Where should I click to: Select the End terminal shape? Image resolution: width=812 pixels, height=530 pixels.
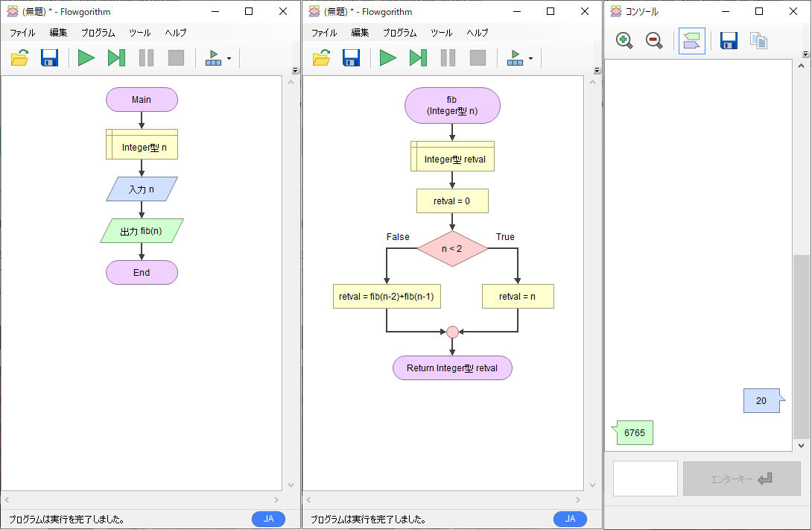click(142, 273)
